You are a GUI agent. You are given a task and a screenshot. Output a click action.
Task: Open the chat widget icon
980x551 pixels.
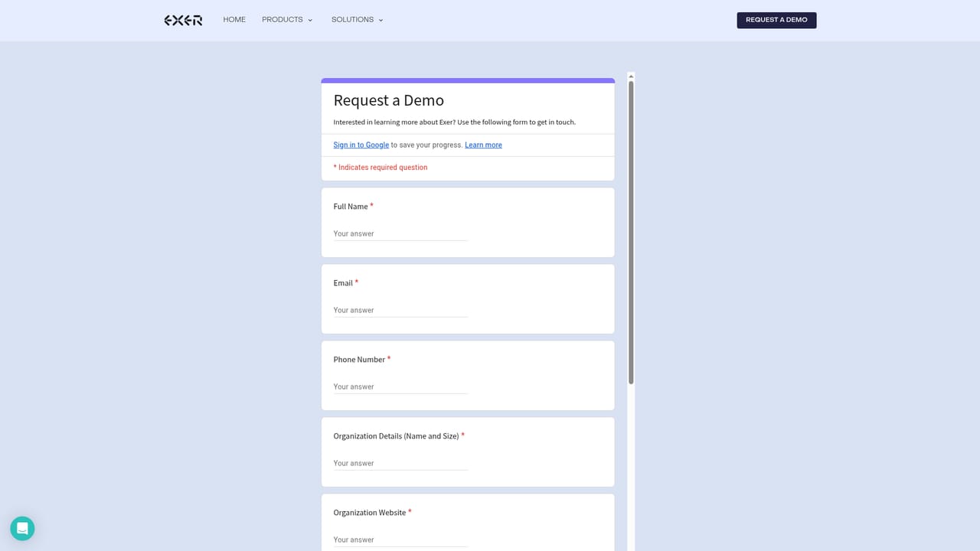click(x=22, y=528)
